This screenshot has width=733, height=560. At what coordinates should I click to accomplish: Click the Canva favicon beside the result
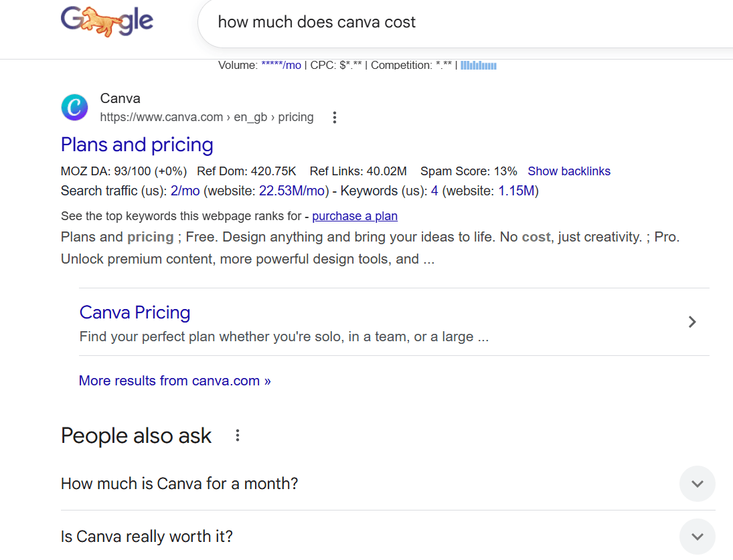[x=74, y=107]
